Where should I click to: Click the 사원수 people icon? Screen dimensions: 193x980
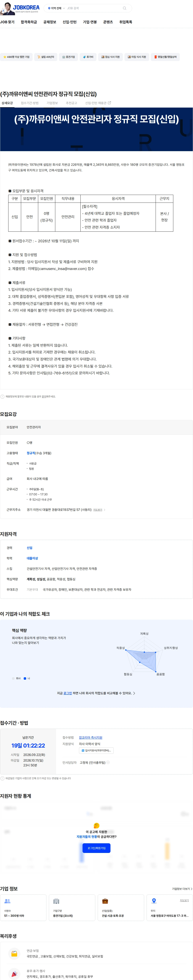[7, 901]
